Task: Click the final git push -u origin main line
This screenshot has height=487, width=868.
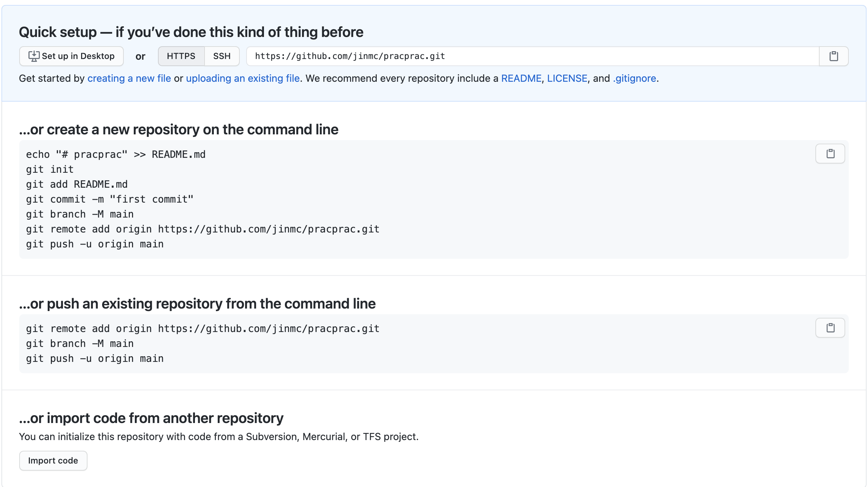Action: click(x=95, y=358)
